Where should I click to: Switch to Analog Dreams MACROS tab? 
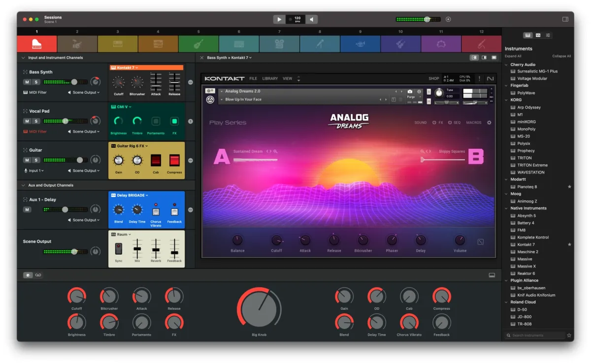pos(474,123)
